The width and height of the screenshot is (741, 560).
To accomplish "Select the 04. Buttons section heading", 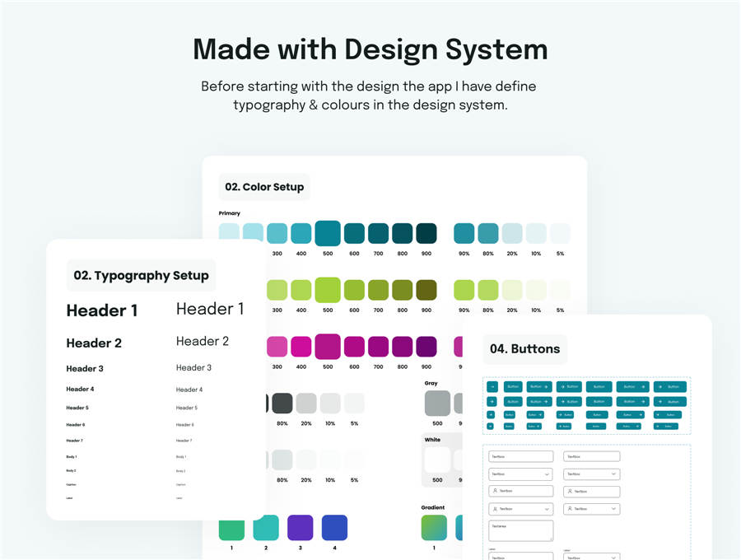I will [524, 349].
